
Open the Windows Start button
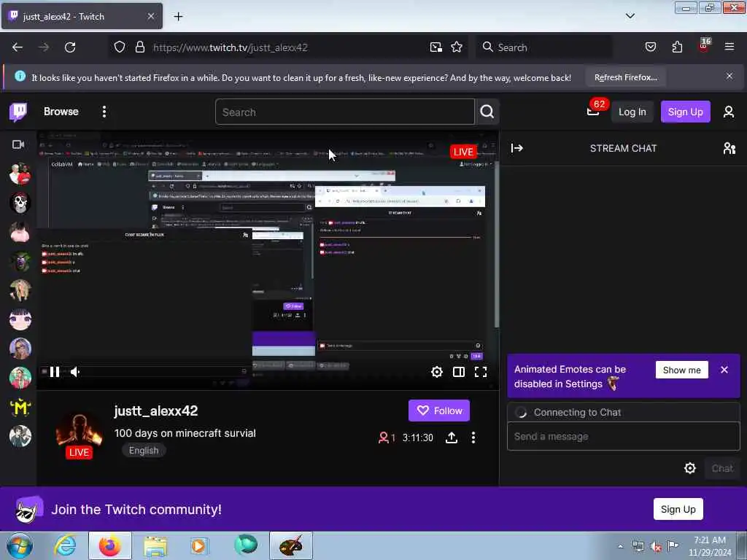tap(20, 545)
